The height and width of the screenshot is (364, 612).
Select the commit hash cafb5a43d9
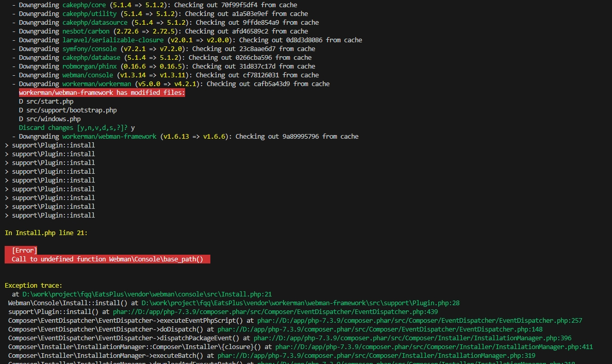(272, 84)
